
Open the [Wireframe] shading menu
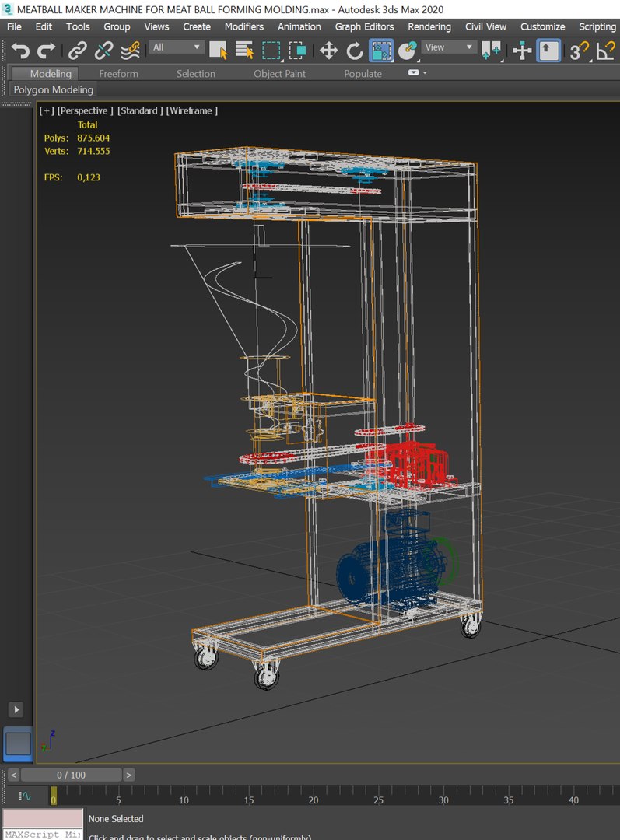[192, 110]
